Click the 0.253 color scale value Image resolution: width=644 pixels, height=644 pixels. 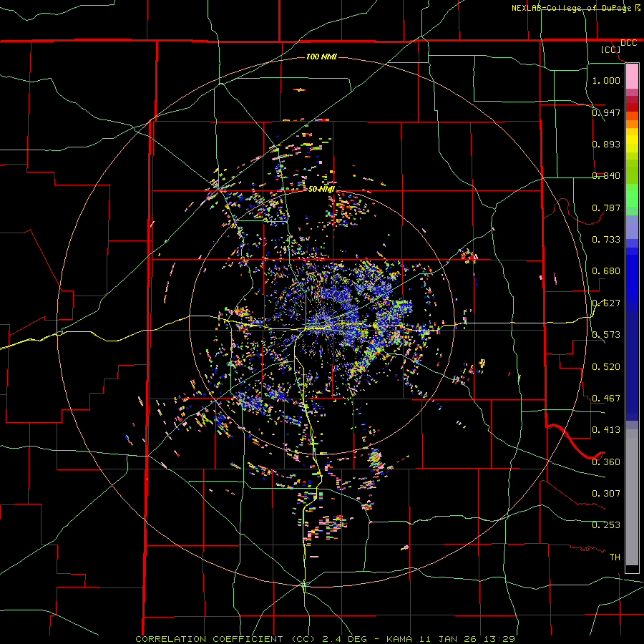(x=606, y=525)
